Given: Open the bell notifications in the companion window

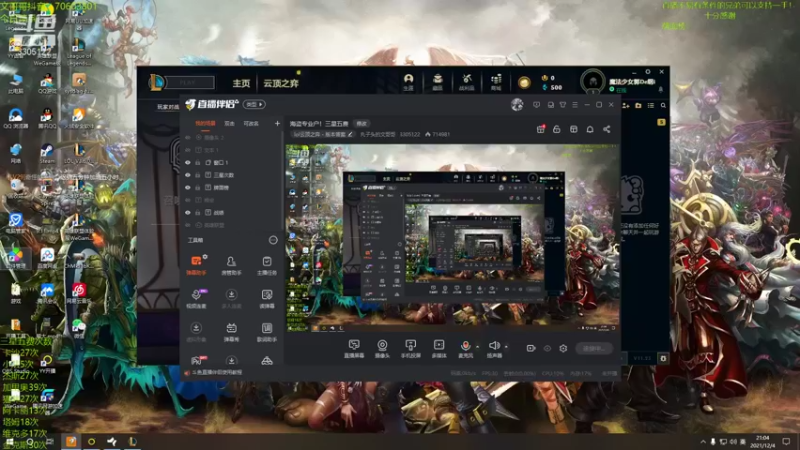Looking at the screenshot, I should pos(590,129).
